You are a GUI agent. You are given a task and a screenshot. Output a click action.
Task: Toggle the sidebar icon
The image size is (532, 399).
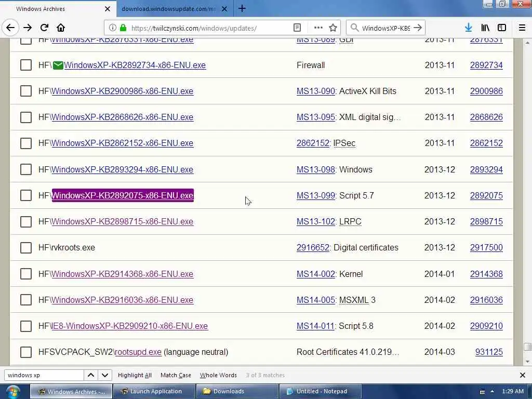tap(502, 28)
